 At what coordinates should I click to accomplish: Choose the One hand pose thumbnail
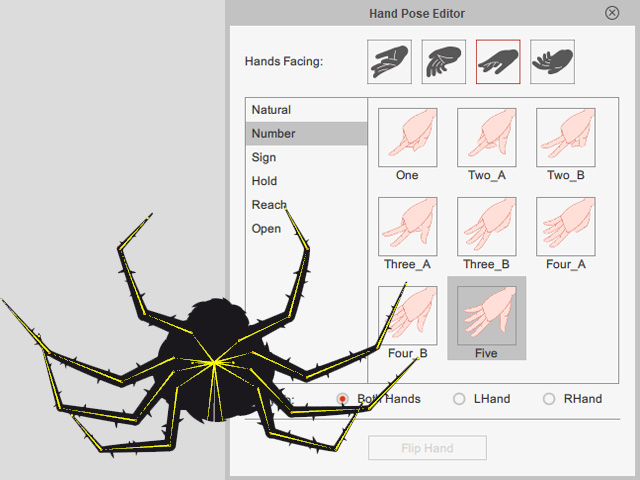click(407, 137)
